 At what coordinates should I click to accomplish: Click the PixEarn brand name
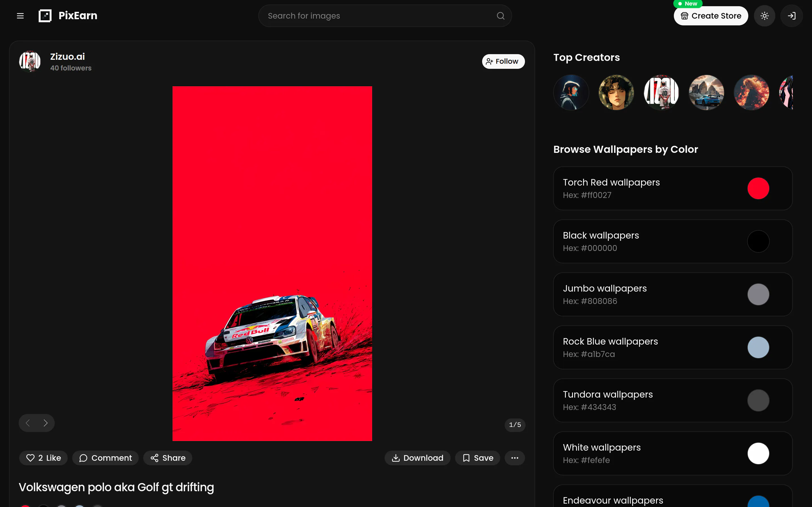[78, 16]
